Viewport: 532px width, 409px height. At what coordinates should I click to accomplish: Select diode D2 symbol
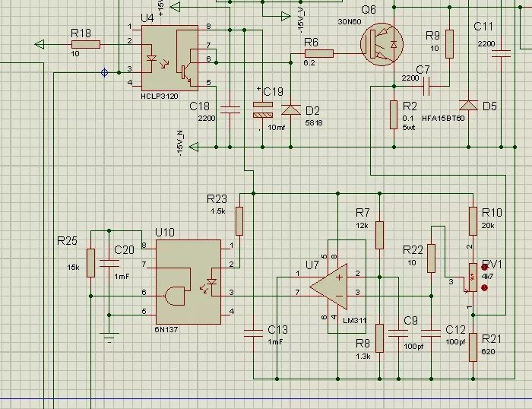[x=291, y=109]
